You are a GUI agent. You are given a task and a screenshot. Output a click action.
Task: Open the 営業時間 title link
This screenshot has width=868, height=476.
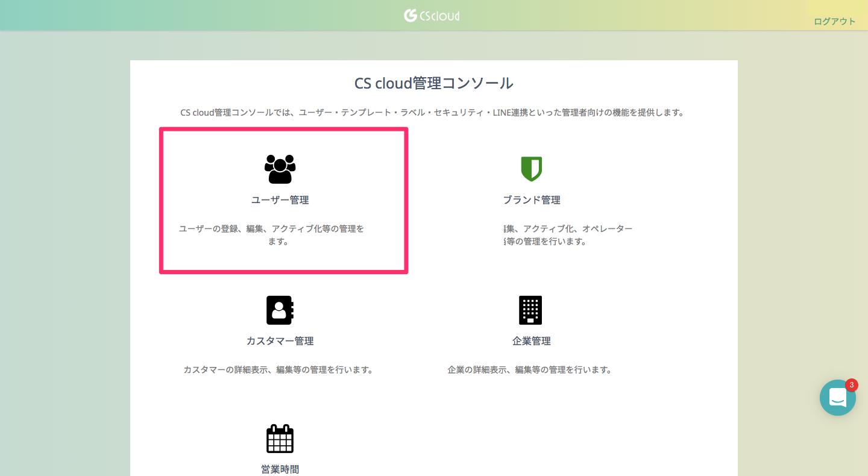click(x=280, y=469)
